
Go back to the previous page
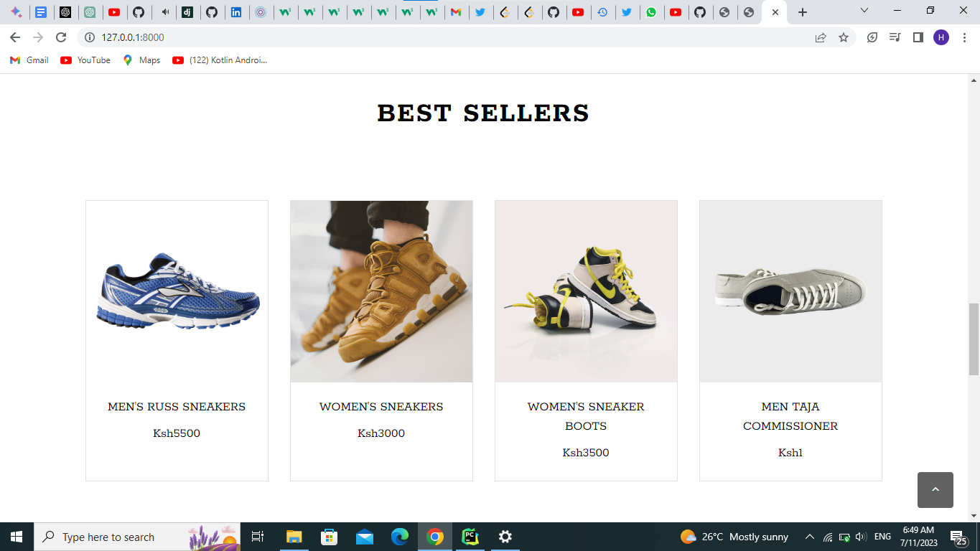click(15, 37)
